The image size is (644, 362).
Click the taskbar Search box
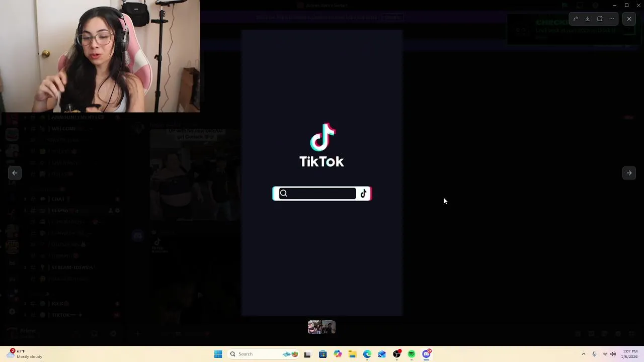(263, 354)
